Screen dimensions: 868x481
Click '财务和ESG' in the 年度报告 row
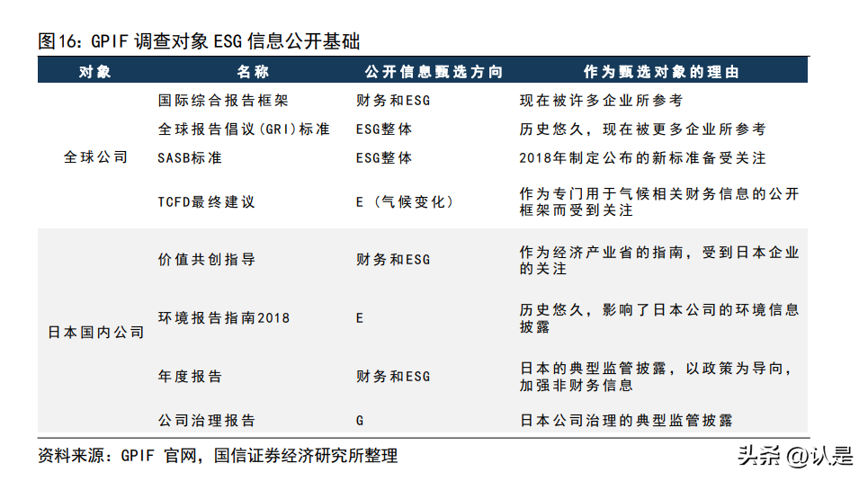(393, 377)
